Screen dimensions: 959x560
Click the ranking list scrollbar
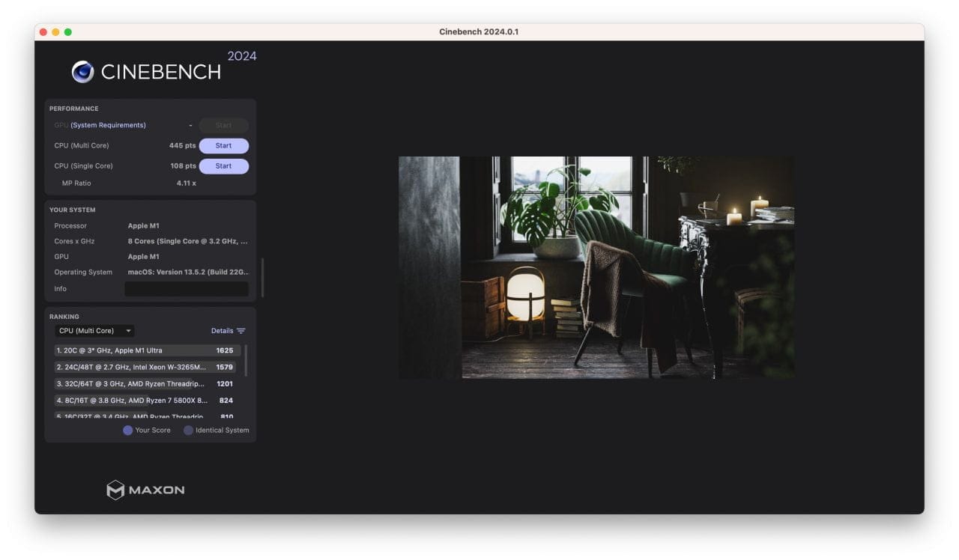pos(246,360)
